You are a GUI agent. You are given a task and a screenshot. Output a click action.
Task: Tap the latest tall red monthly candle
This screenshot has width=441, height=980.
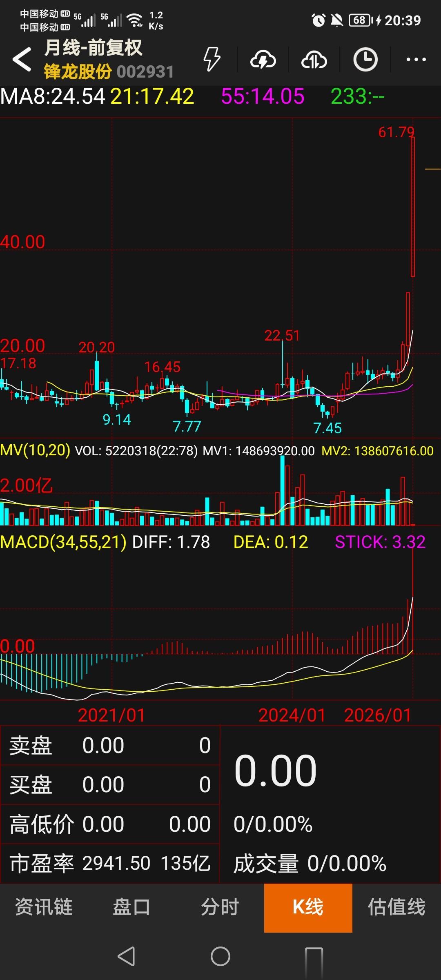pyautogui.click(x=413, y=207)
